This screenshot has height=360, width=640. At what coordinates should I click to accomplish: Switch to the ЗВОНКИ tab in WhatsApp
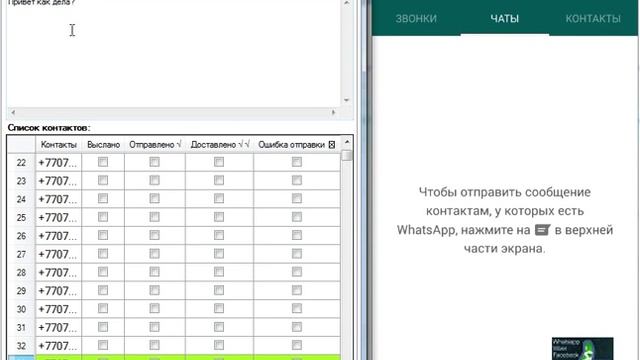tap(416, 18)
